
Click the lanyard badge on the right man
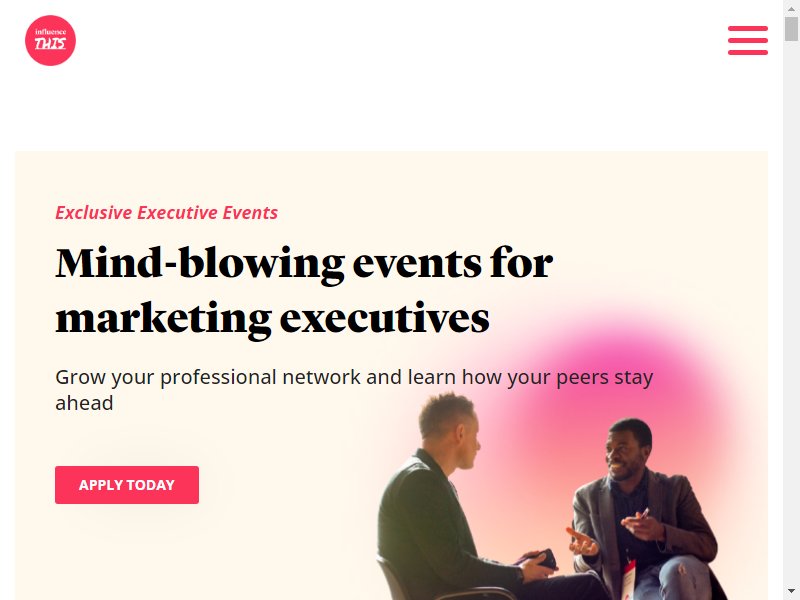[628, 580]
